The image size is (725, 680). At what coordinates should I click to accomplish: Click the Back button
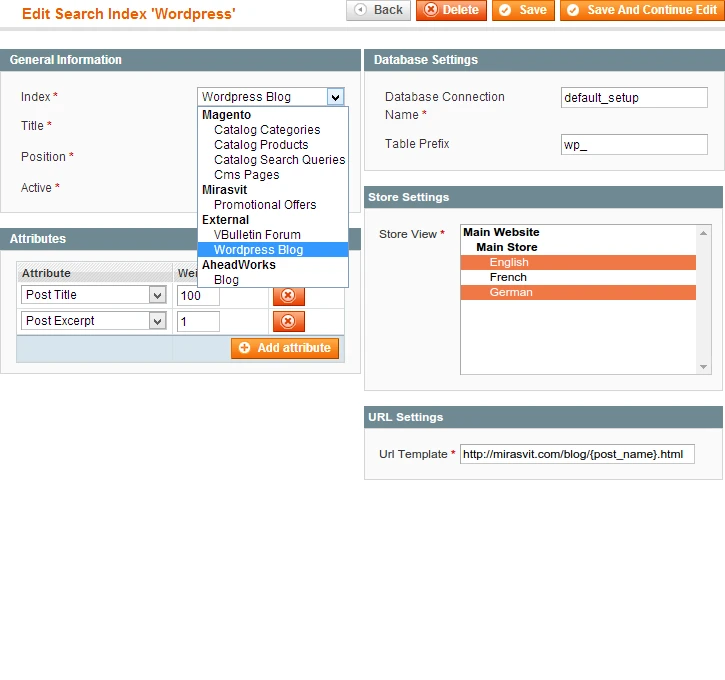pos(379,10)
